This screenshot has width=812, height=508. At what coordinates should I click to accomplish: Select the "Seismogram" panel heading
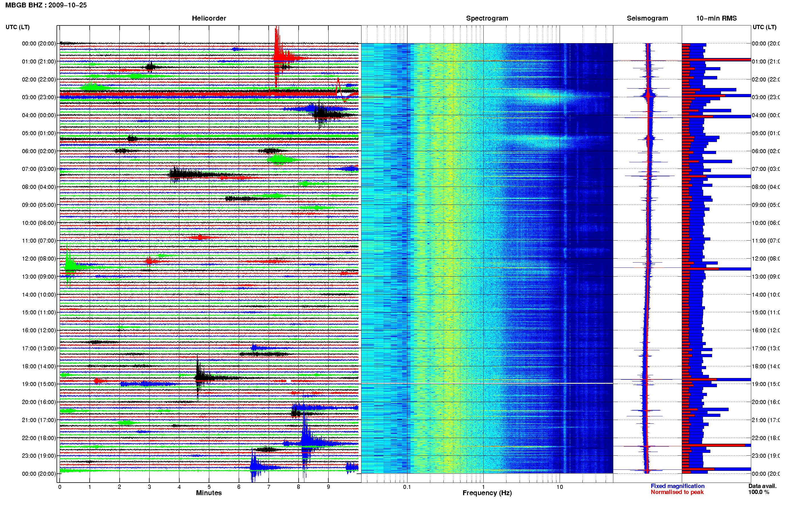coord(647,18)
